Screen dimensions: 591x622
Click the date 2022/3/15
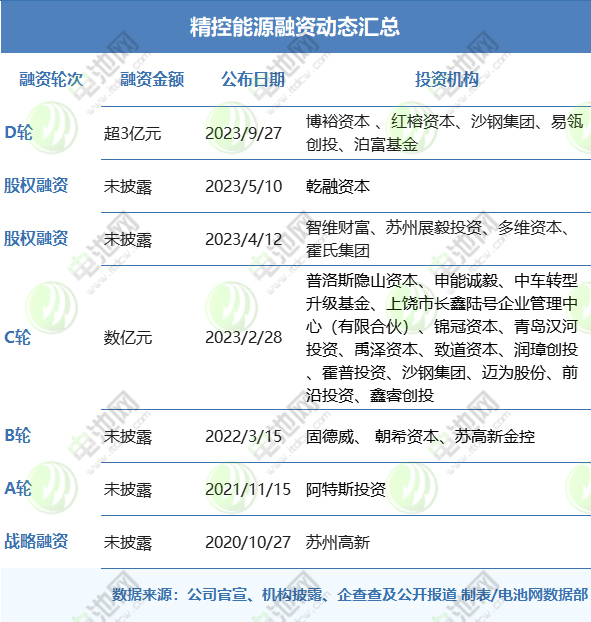pos(243,436)
